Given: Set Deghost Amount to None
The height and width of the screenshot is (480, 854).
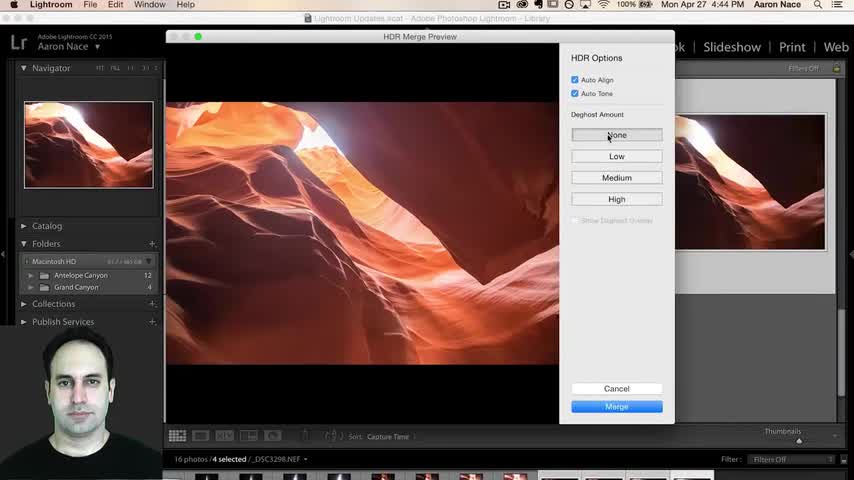Looking at the screenshot, I should coord(617,135).
